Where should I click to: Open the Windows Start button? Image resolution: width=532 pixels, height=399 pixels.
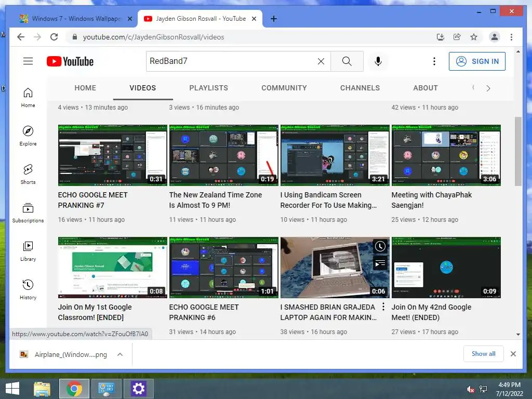point(12,389)
